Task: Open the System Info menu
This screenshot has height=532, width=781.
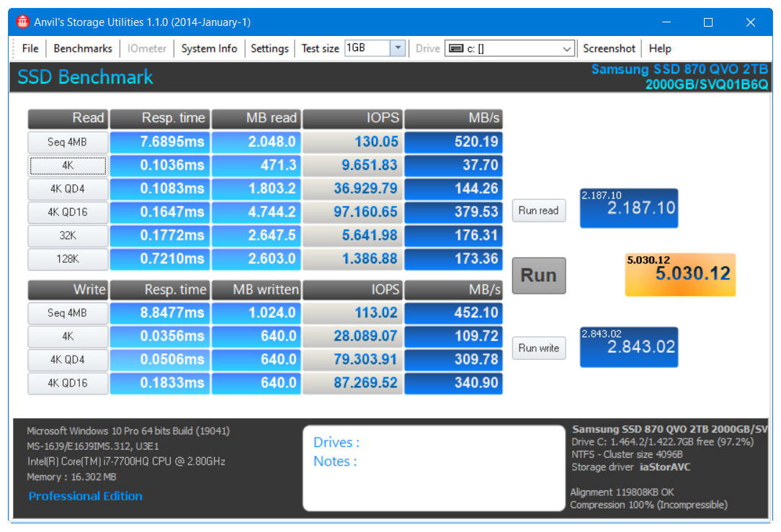Action: 209,48
